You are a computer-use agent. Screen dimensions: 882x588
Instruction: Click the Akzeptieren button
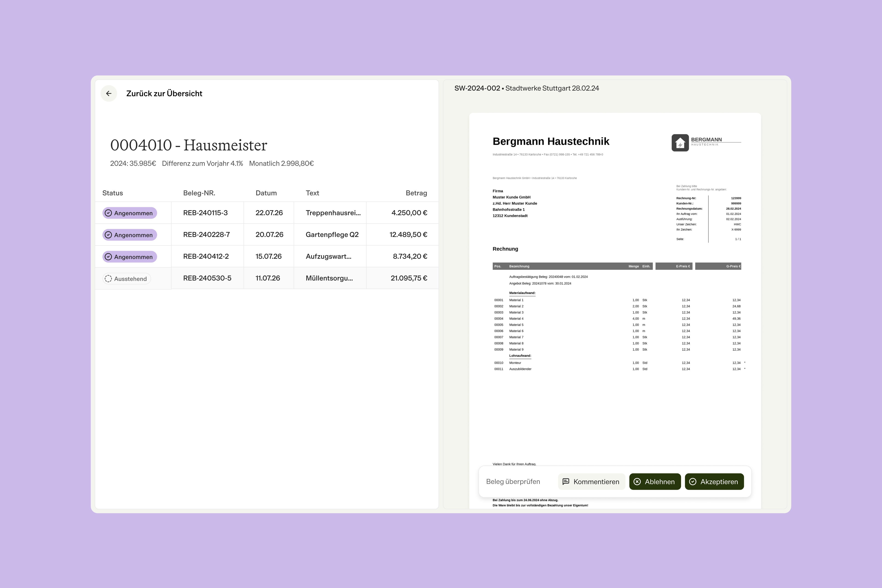tap(714, 481)
